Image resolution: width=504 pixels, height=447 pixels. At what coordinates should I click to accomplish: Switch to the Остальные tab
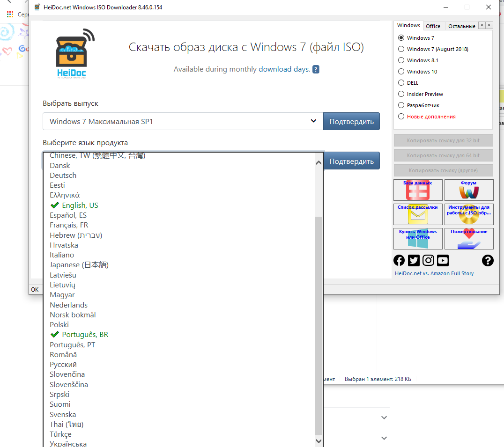461,26
